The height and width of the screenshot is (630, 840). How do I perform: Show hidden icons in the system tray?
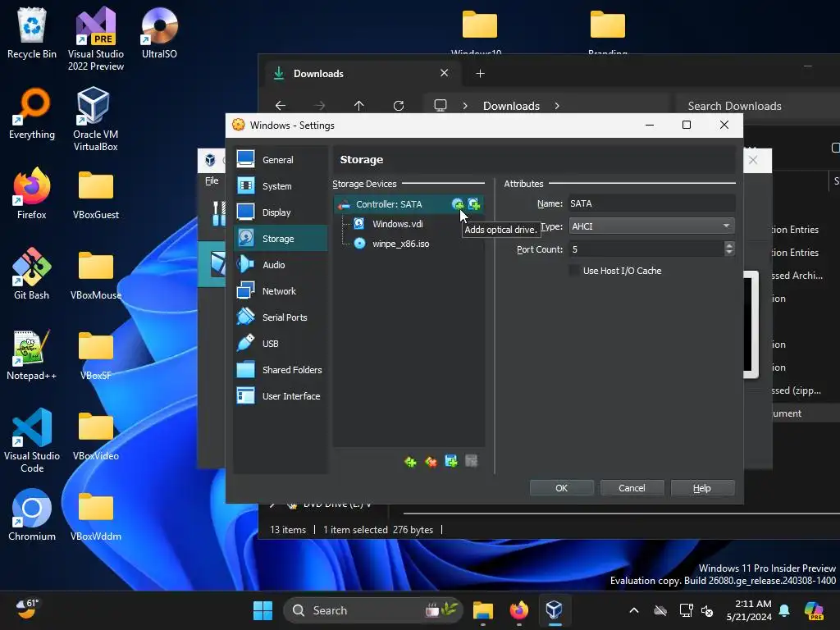[x=634, y=610]
